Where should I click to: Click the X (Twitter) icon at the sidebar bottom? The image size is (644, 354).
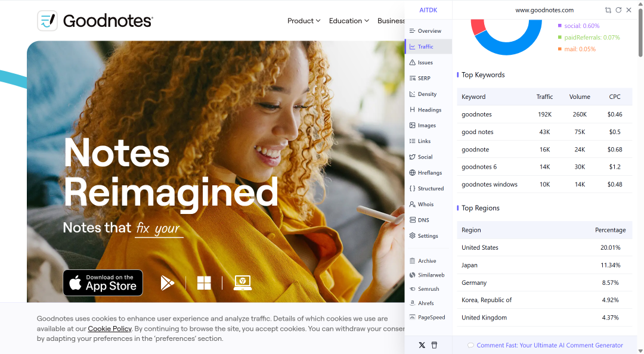422,346
